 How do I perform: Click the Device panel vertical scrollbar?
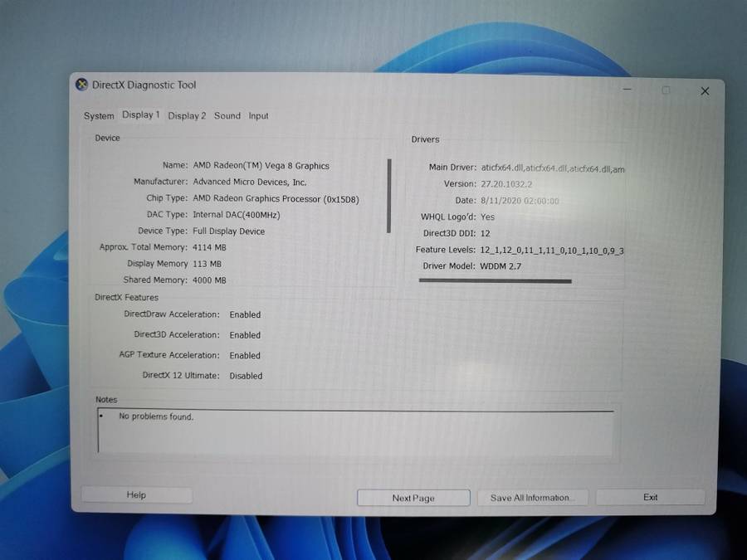point(388,196)
